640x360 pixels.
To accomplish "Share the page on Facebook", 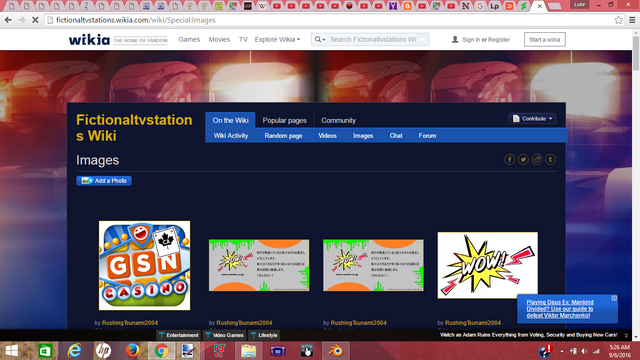I will 509,160.
